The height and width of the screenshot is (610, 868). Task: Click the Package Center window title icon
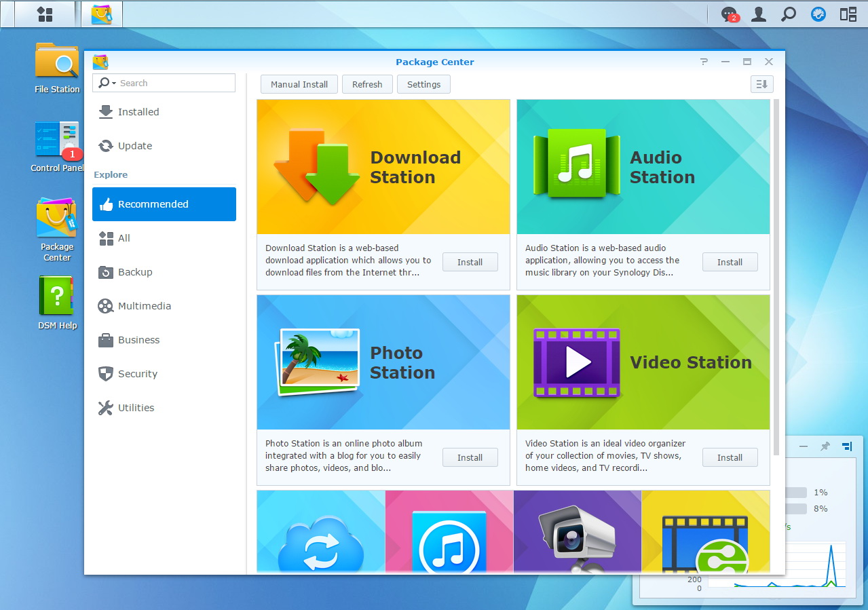[100, 62]
